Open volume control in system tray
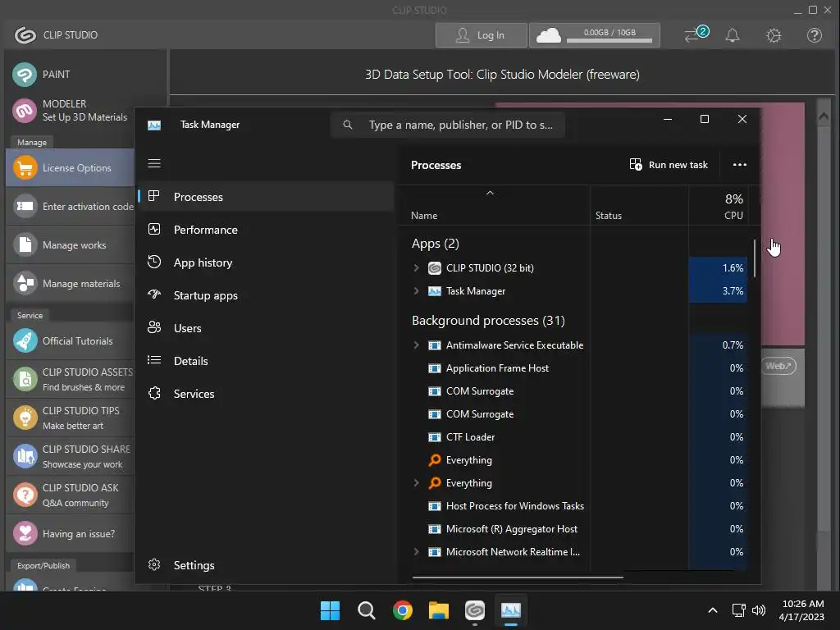Image resolution: width=840 pixels, height=630 pixels. pos(759,610)
